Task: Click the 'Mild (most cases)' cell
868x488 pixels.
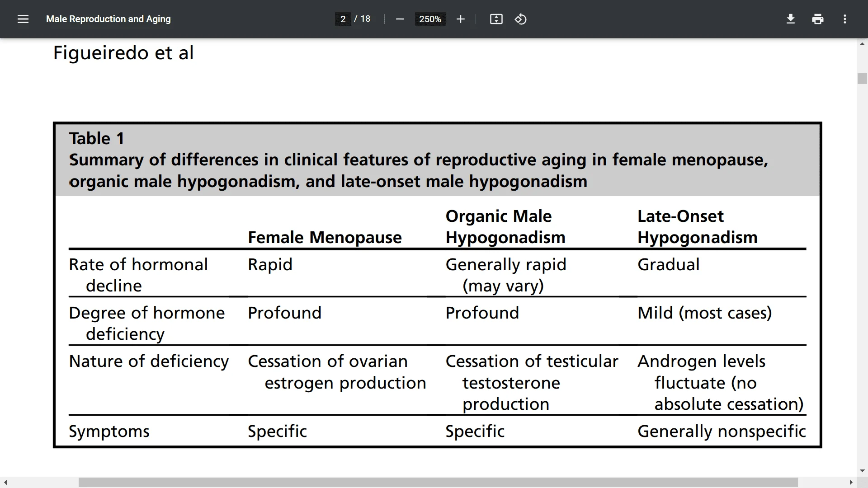Action: [705, 313]
